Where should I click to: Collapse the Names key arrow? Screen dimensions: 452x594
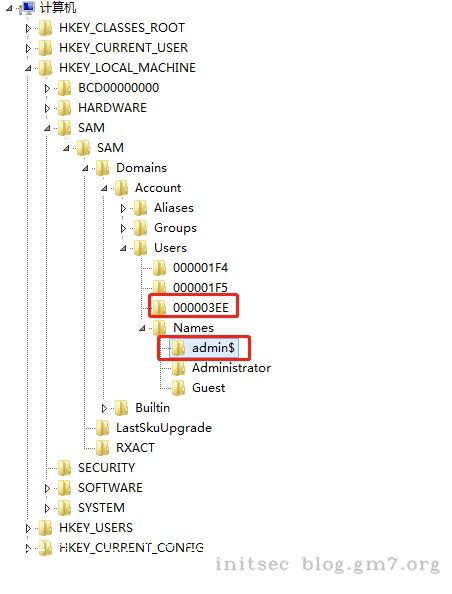(x=142, y=328)
